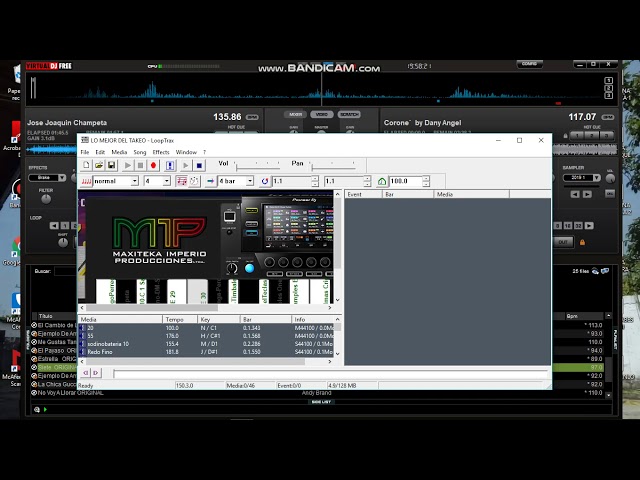Click left deck BPM button beside 135.86

(252, 117)
